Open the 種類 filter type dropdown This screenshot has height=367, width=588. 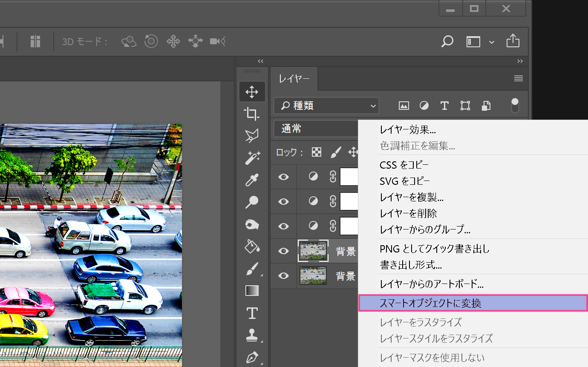click(326, 106)
